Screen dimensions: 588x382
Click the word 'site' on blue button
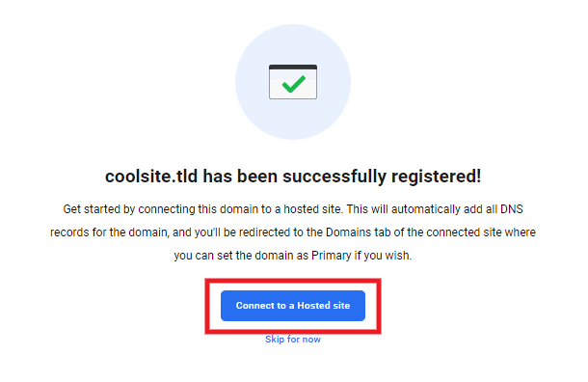[341, 306]
